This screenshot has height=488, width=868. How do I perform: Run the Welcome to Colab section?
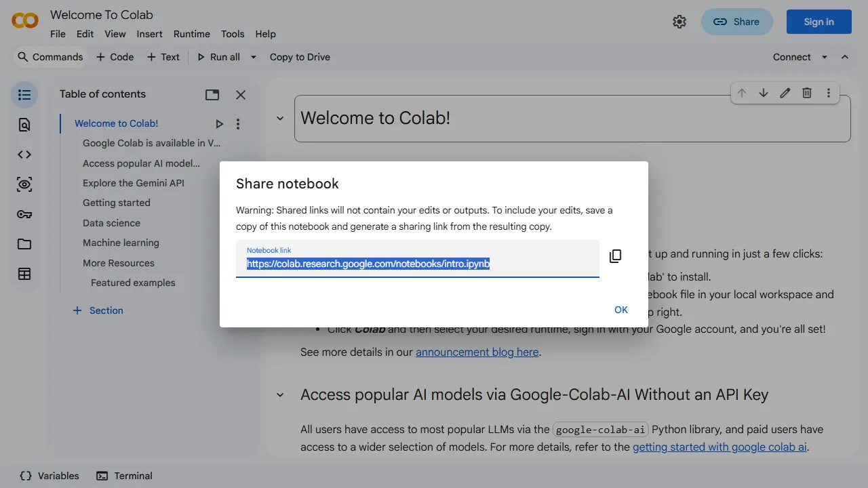click(x=219, y=124)
